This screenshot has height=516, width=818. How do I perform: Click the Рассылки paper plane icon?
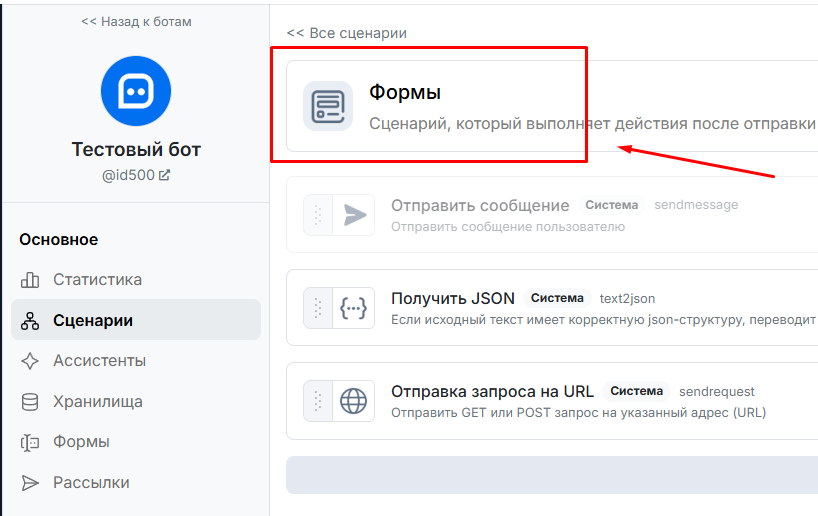pyautogui.click(x=30, y=483)
